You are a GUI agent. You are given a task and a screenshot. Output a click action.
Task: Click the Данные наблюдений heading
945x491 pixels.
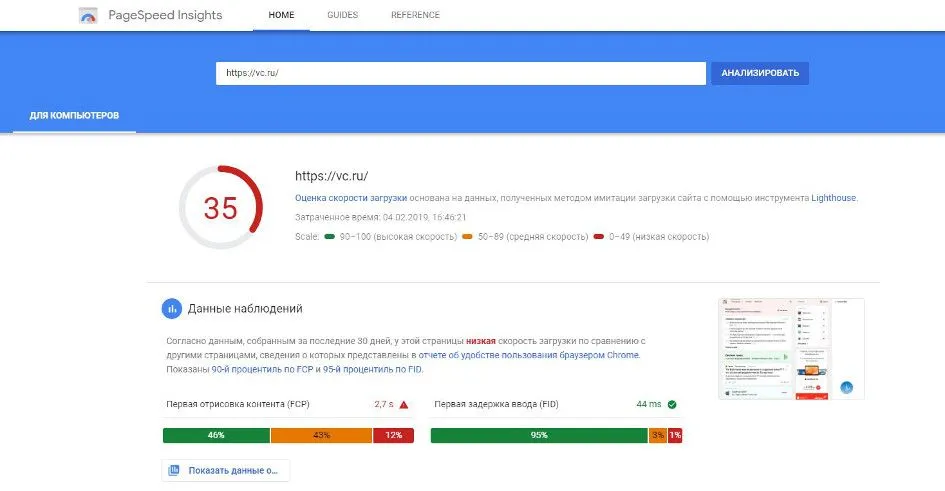point(245,308)
